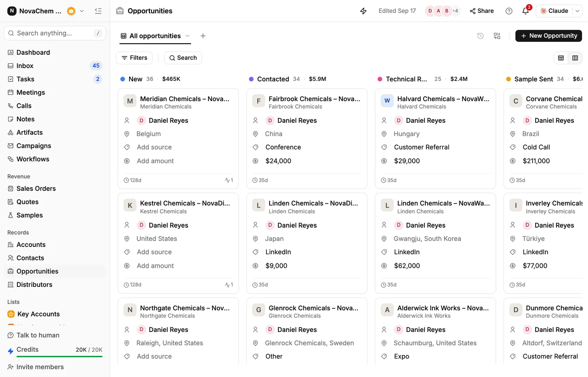
Task: Open the view settings icon beside history
Action: click(x=497, y=36)
